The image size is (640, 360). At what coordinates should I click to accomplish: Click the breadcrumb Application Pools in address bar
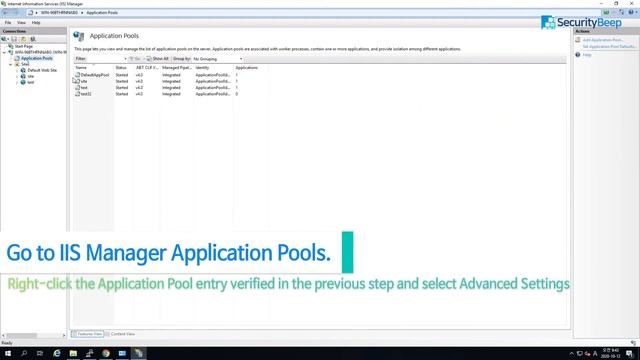pos(102,13)
